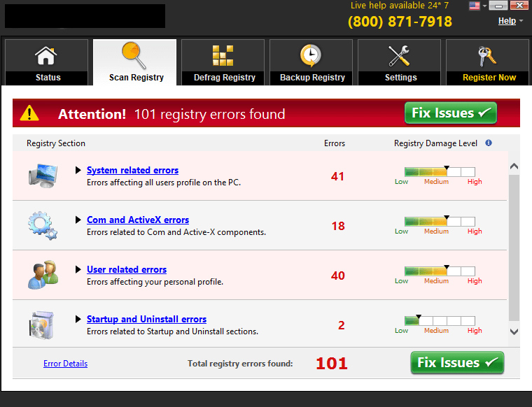532x407 pixels.
Task: Open the language flag dropdown
Action: click(x=478, y=6)
